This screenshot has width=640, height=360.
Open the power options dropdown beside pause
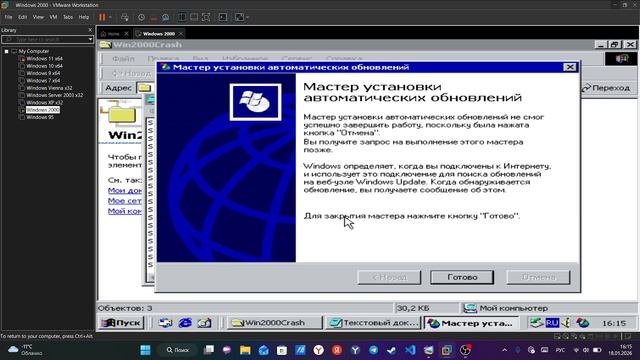point(110,17)
